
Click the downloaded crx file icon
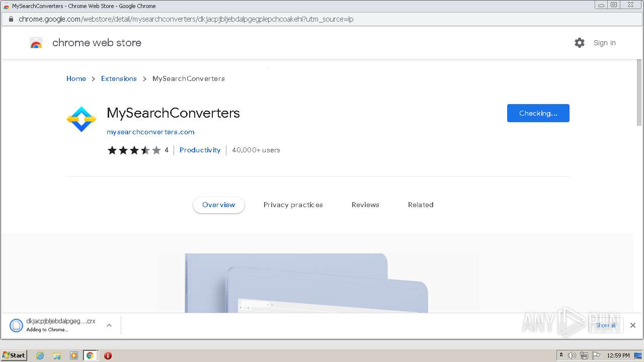point(16,325)
